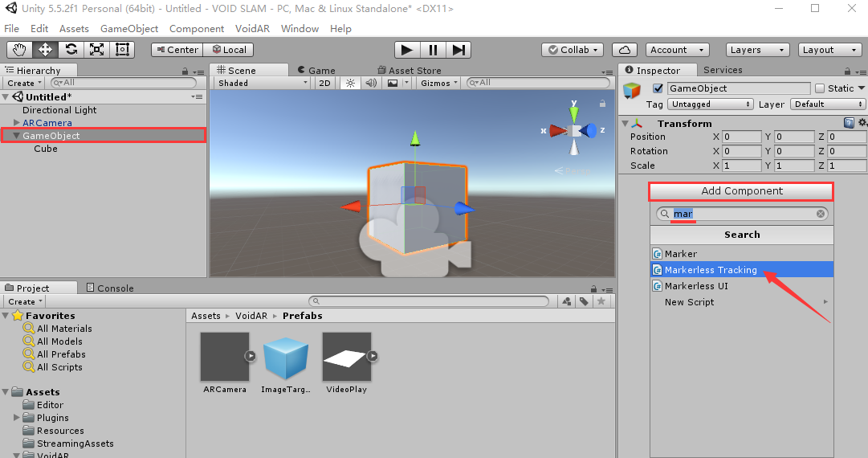The width and height of the screenshot is (868, 458).
Task: Select Markerless Tracking component
Action: pos(742,270)
